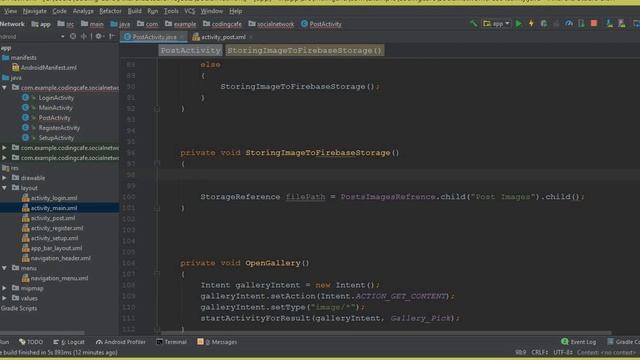
Task: Open the Build menu
Action: [134, 11]
